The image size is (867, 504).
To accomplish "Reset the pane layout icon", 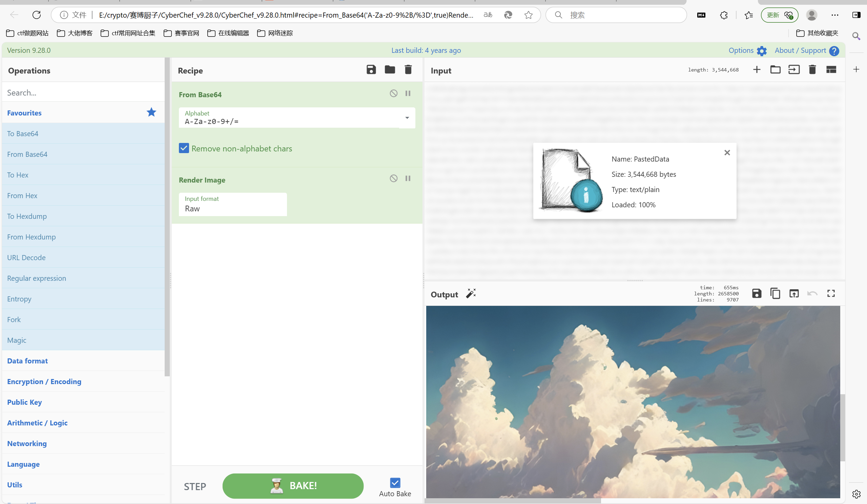I will click(x=831, y=70).
